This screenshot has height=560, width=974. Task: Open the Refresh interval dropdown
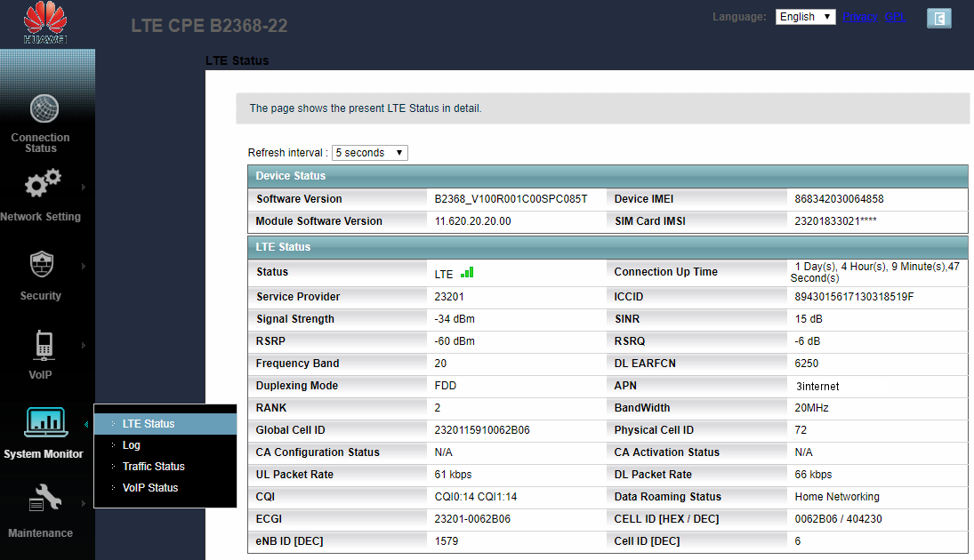pos(370,153)
